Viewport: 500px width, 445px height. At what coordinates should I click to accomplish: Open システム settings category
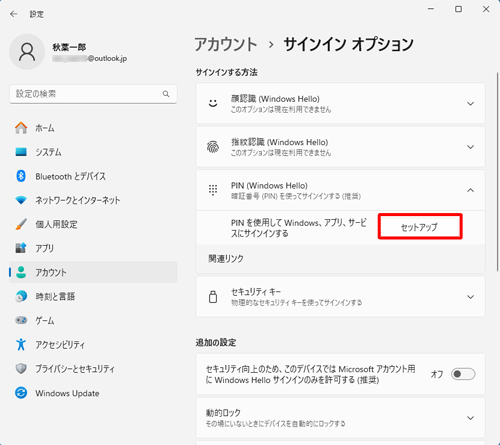(x=93, y=152)
